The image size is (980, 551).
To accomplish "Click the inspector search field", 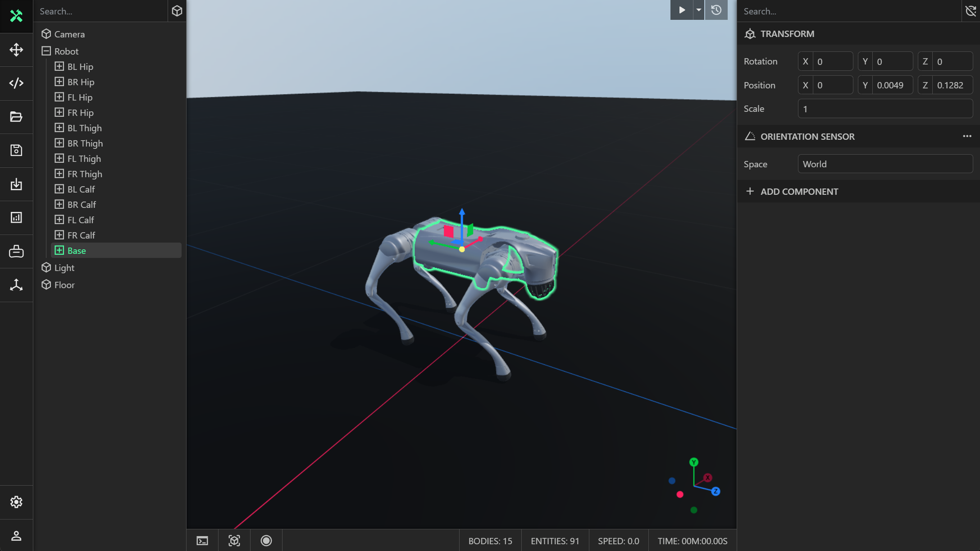I will [849, 11].
